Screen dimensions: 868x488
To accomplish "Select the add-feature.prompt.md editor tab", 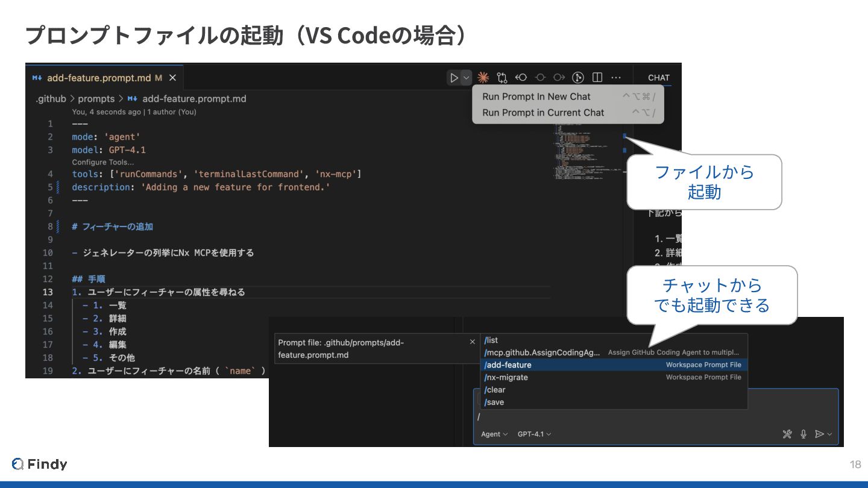I will [104, 78].
